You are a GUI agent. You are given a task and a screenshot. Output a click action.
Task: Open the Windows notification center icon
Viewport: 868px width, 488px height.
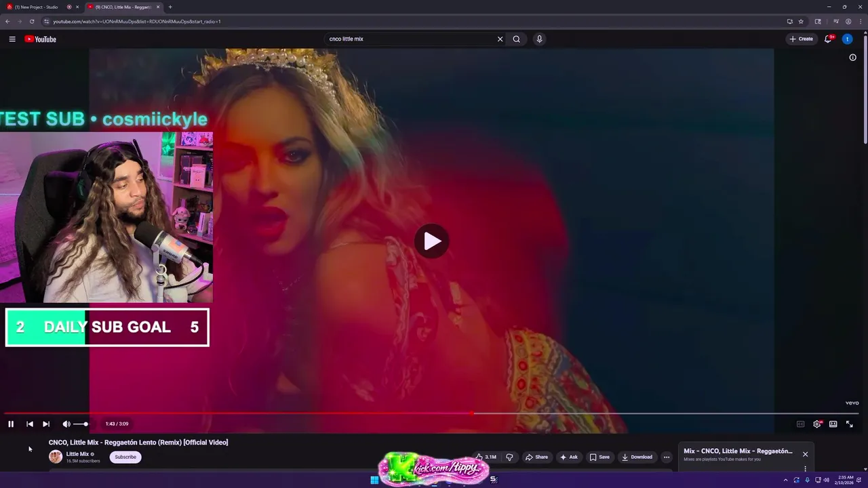tap(859, 480)
